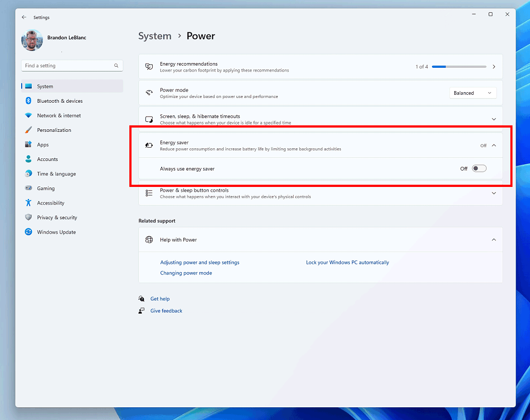This screenshot has height=420, width=530.
Task: Click the Windows Update icon in sidebar
Action: click(28, 232)
